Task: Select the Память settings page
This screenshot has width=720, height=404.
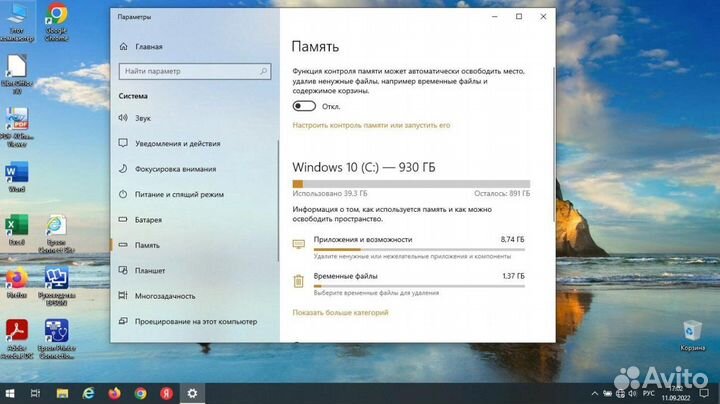Action: 147,245
